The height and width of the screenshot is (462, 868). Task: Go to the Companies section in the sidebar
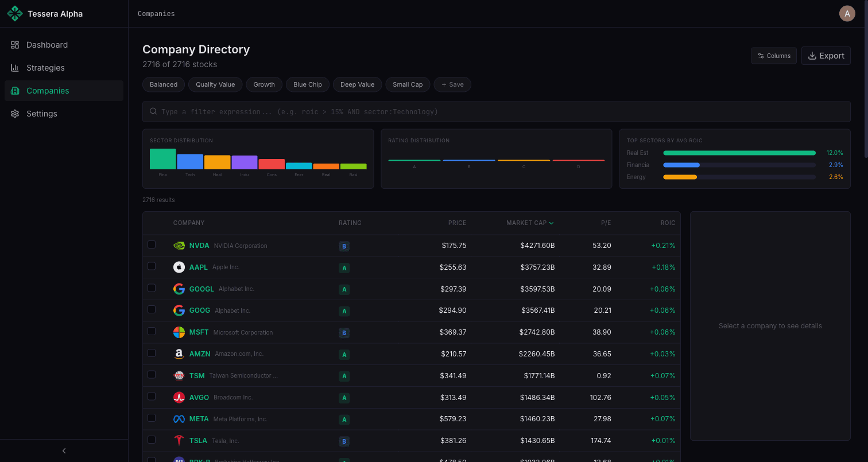point(48,90)
